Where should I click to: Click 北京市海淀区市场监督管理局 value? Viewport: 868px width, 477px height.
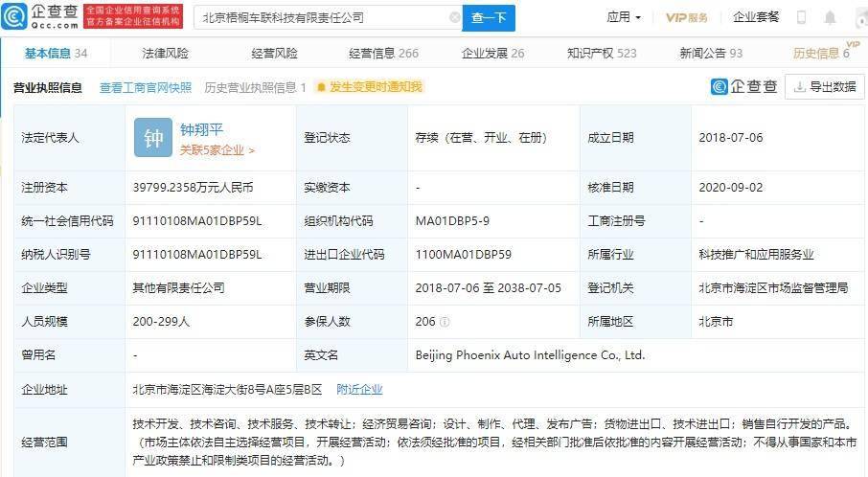coord(773,287)
